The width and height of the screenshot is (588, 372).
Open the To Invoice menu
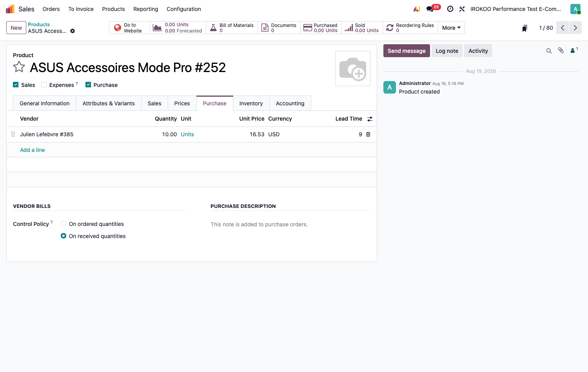click(81, 9)
